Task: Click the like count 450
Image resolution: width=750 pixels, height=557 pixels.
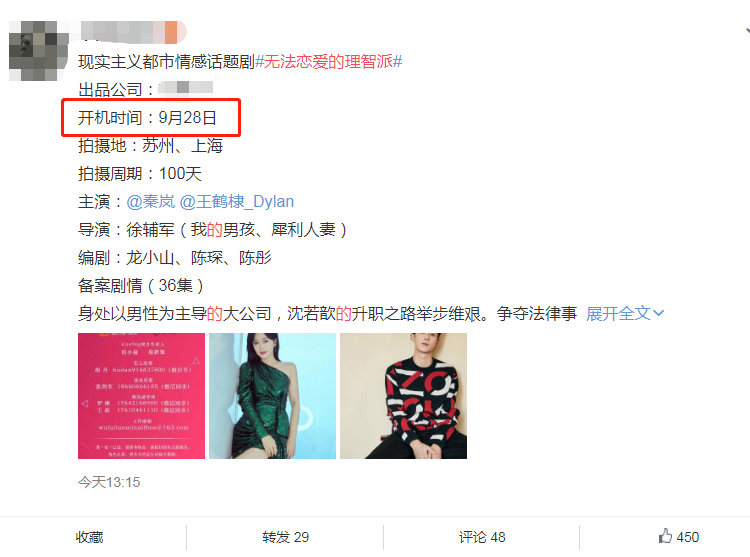Action: pyautogui.click(x=688, y=537)
